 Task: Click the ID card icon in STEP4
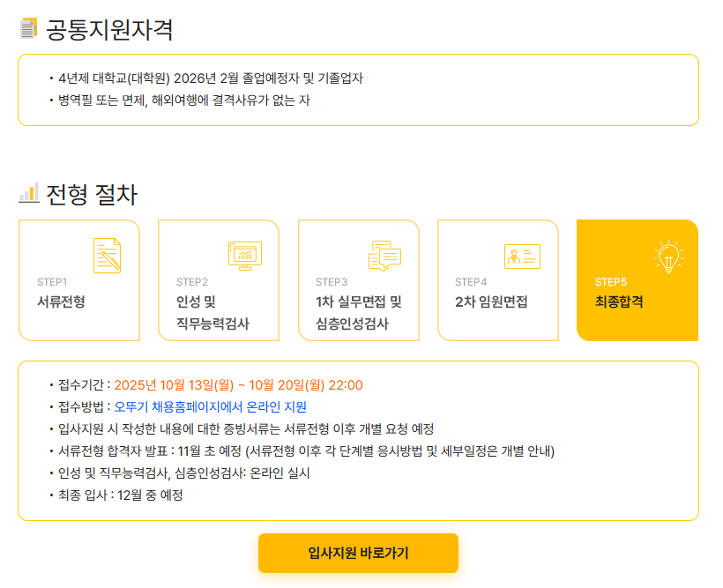point(523,257)
